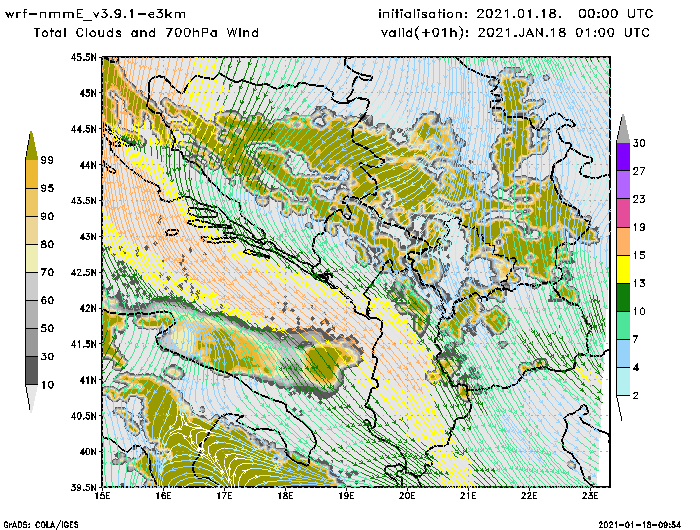This screenshot has height=530, width=700.
Task: Select the dark green 10–13 wind swatch
Action: click(x=623, y=297)
